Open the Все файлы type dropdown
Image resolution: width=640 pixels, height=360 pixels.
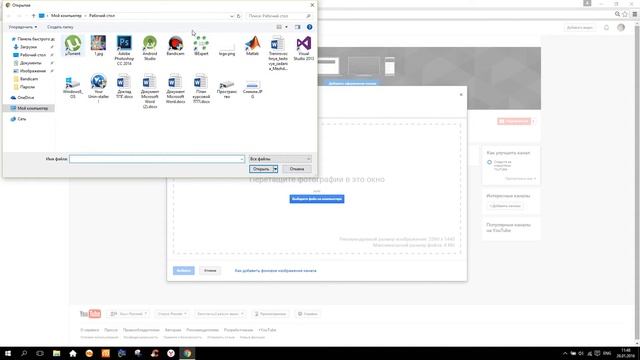(280, 159)
